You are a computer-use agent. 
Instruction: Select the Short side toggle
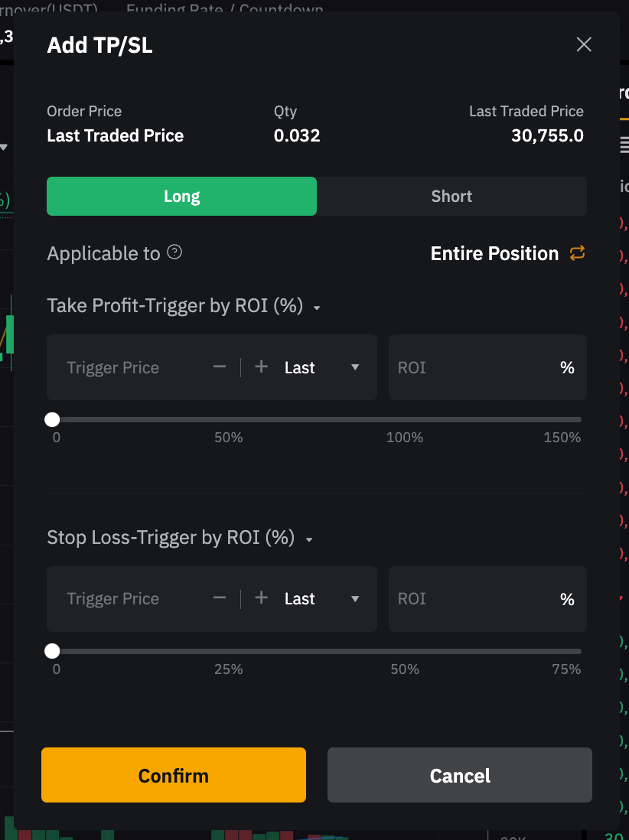click(451, 197)
